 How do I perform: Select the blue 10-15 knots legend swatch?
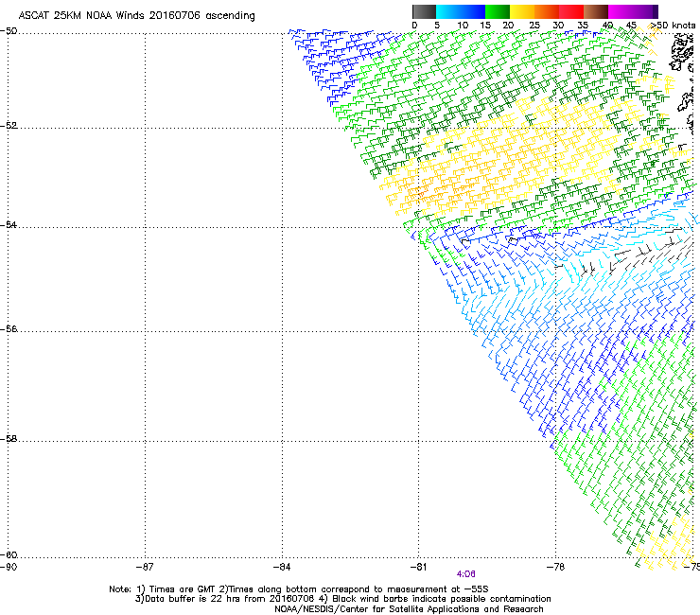click(473, 11)
